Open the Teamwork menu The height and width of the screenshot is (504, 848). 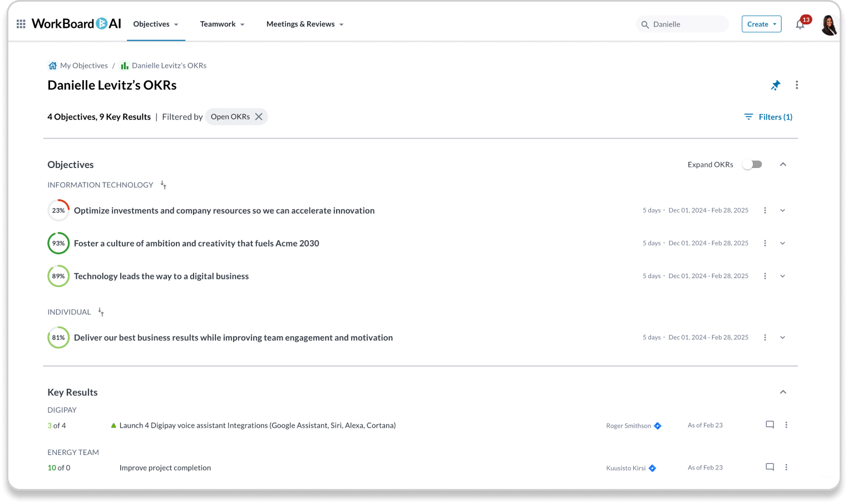[x=222, y=24]
